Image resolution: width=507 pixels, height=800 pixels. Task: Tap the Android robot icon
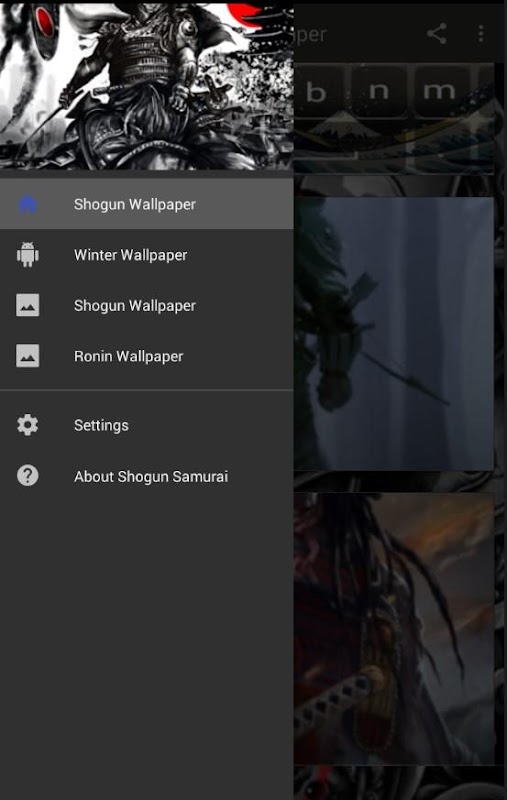tap(28, 255)
